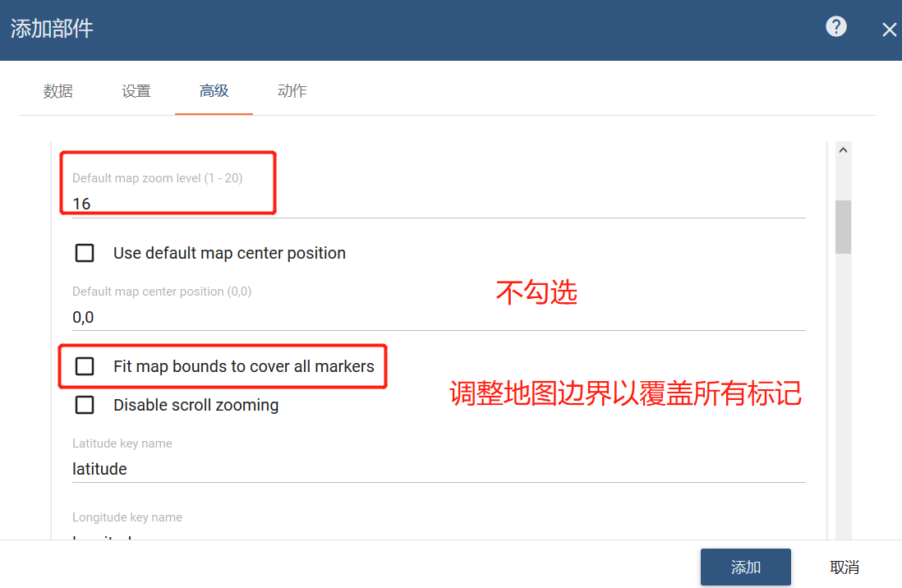Screen dimensions: 902x588
Task: Enable Use default map center position
Action: point(85,253)
